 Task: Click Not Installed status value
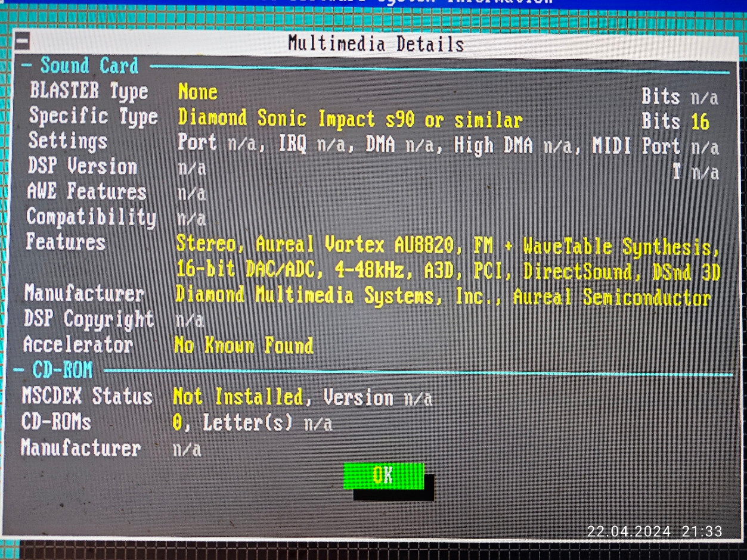(238, 397)
